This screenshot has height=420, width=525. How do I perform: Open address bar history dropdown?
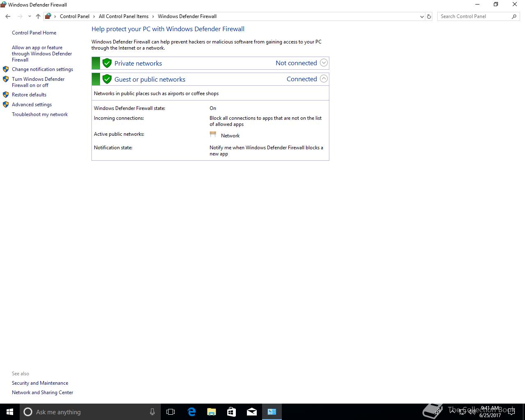(x=422, y=16)
